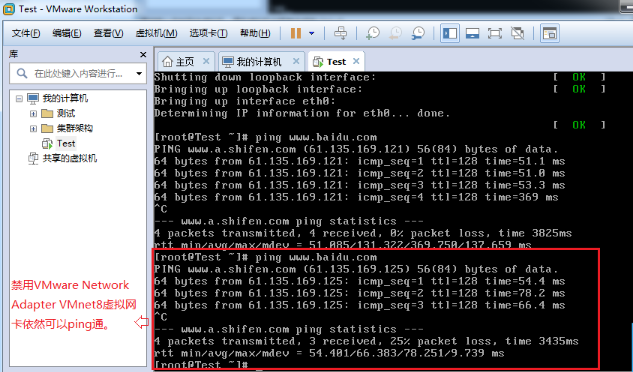Click the 共享的虚拟机 shared VMs icon
Screen dimensions: 633x372
33,158
